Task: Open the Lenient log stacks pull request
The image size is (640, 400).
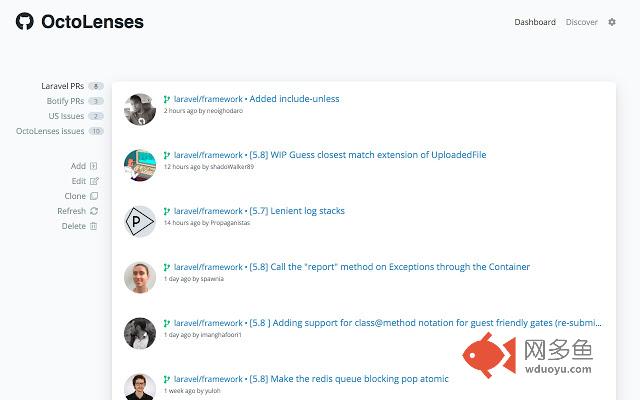Action: click(x=297, y=211)
